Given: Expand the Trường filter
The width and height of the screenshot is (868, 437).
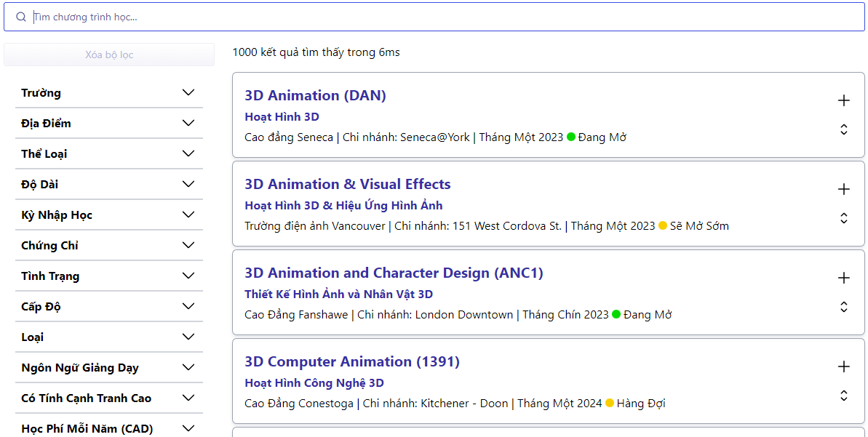Looking at the screenshot, I should (109, 92).
